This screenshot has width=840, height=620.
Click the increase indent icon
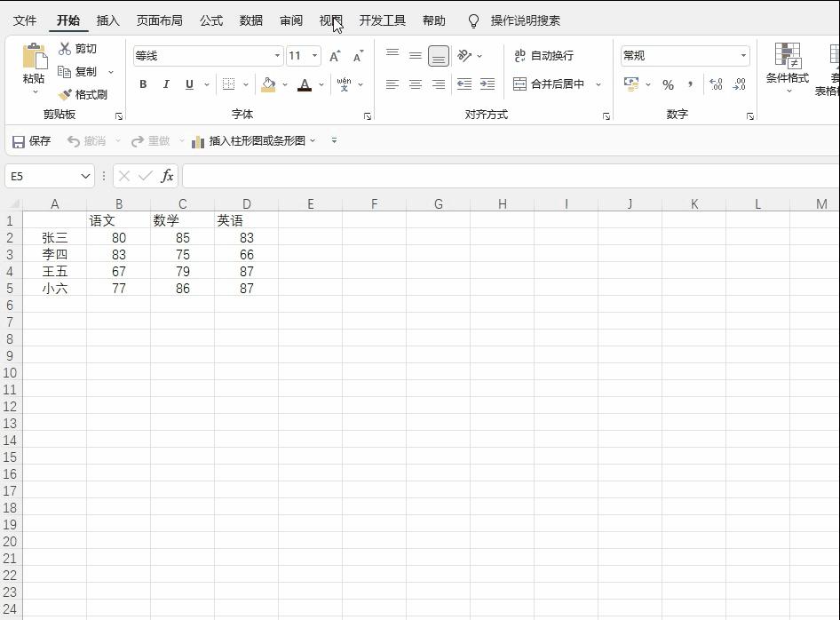point(487,84)
